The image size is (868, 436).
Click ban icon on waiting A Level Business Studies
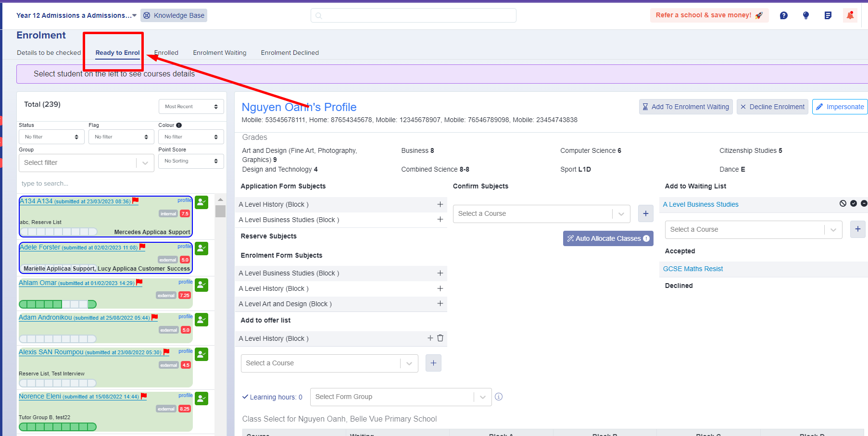tap(843, 203)
